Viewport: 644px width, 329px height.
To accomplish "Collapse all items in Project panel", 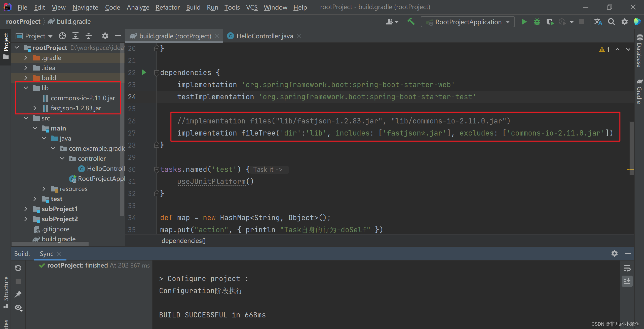I will click(x=88, y=36).
